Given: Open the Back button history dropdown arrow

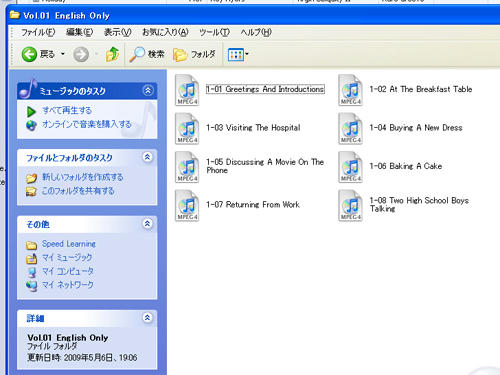Looking at the screenshot, I should click(x=63, y=54).
